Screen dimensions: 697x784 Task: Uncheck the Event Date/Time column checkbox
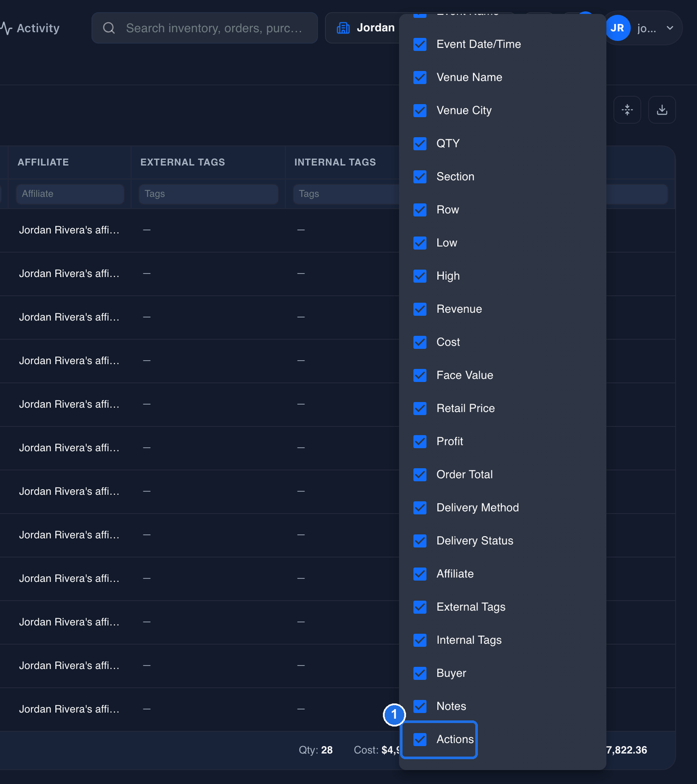coord(420,44)
